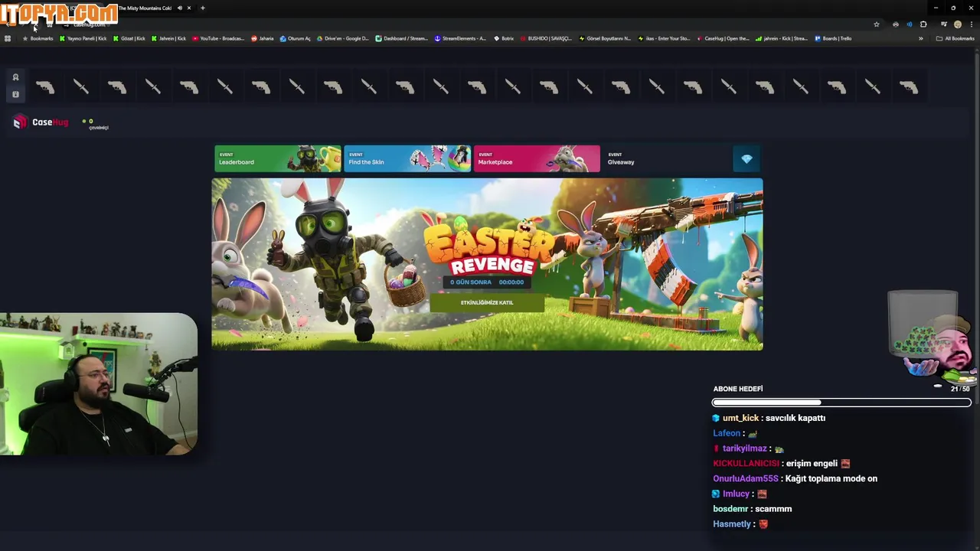
Task: Open the Gözat | Kick bookmark
Action: click(x=129, y=38)
